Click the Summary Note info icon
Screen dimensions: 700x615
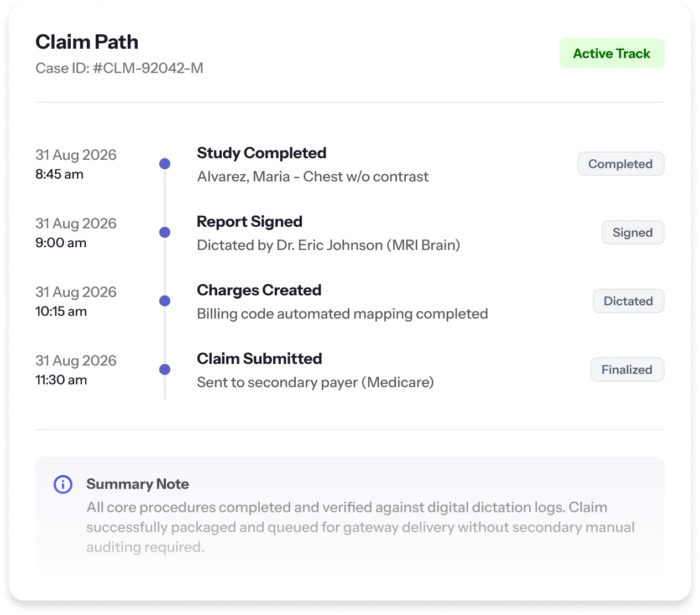tap(63, 484)
